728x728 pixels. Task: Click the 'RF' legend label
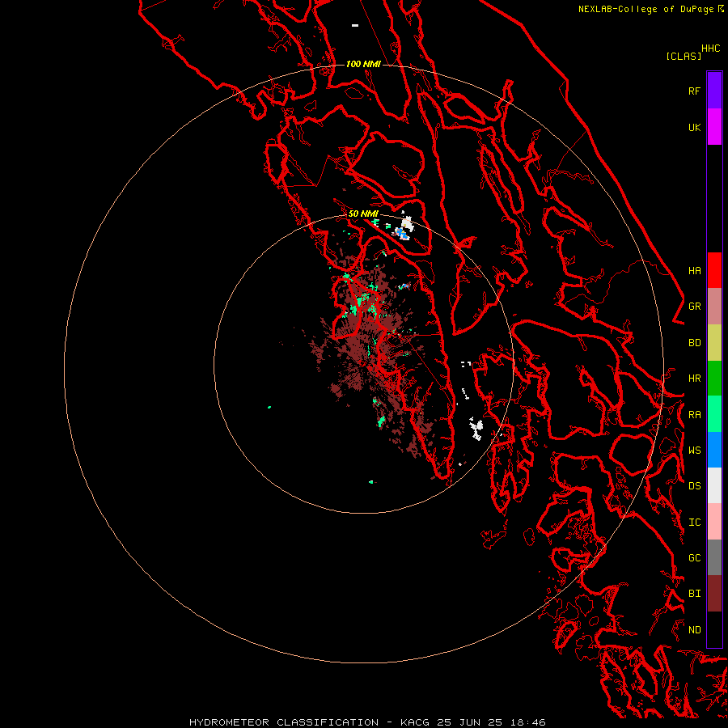click(694, 91)
